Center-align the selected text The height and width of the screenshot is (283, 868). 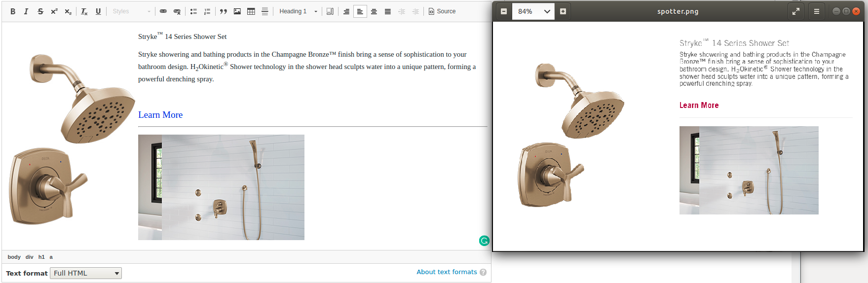374,11
